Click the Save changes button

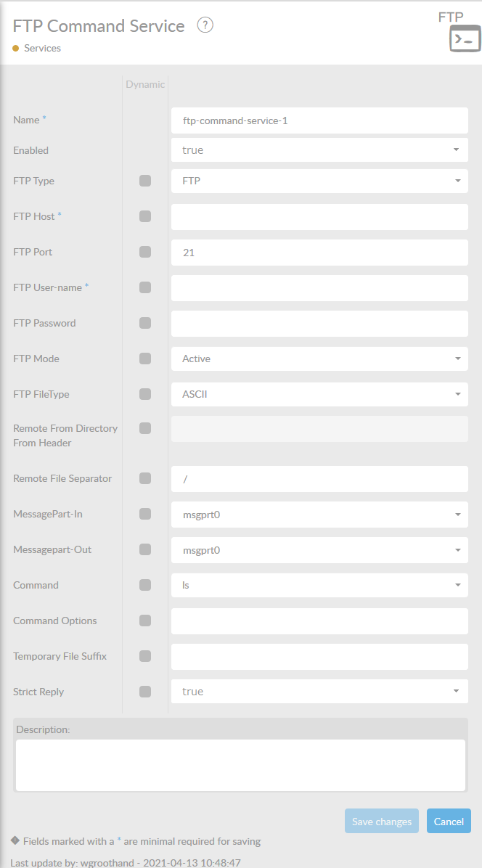(x=382, y=822)
